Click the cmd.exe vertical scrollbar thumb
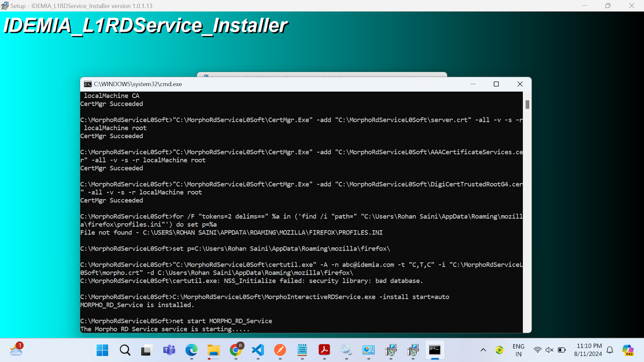Viewport: 644px width, 362px height. click(527, 105)
